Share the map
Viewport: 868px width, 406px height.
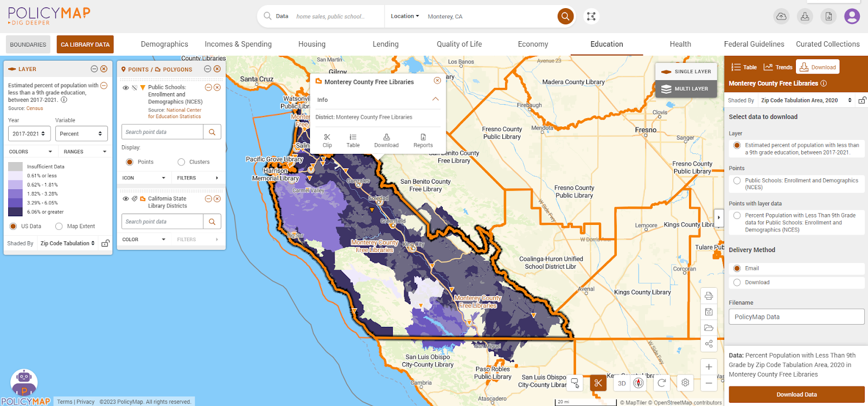[x=709, y=344]
